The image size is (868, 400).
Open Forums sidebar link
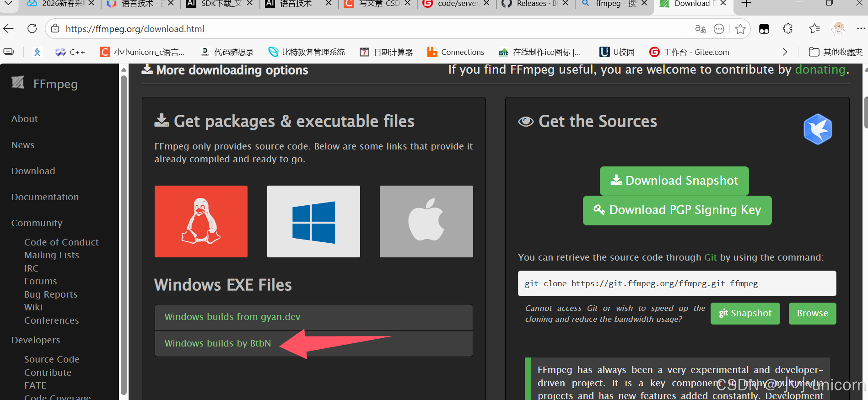coord(41,281)
